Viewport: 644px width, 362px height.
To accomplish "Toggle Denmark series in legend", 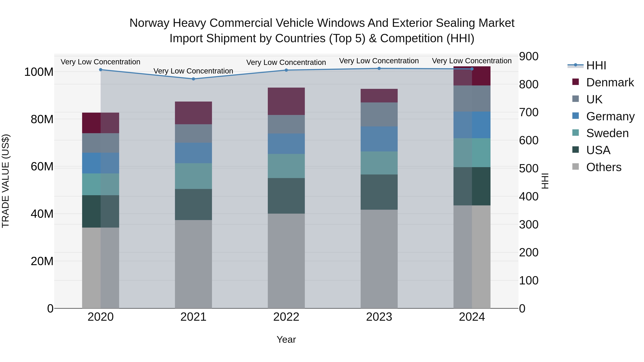I will (603, 82).
